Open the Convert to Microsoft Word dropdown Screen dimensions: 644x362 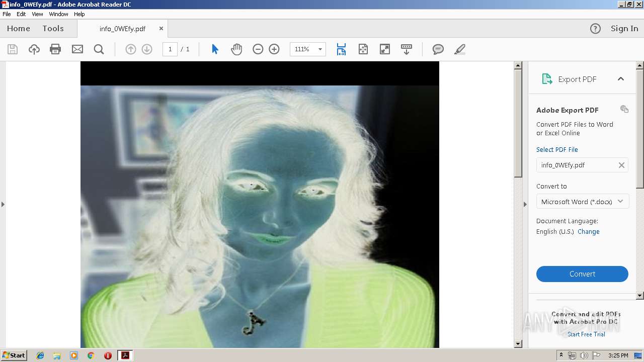coord(582,202)
